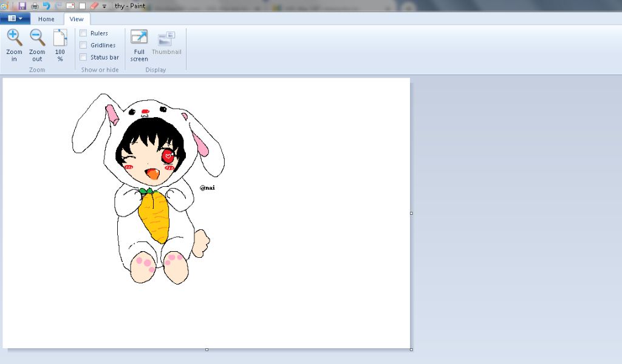Viewport: 622px width, 364px height.
Task: Undo the last action
Action: click(x=46, y=6)
